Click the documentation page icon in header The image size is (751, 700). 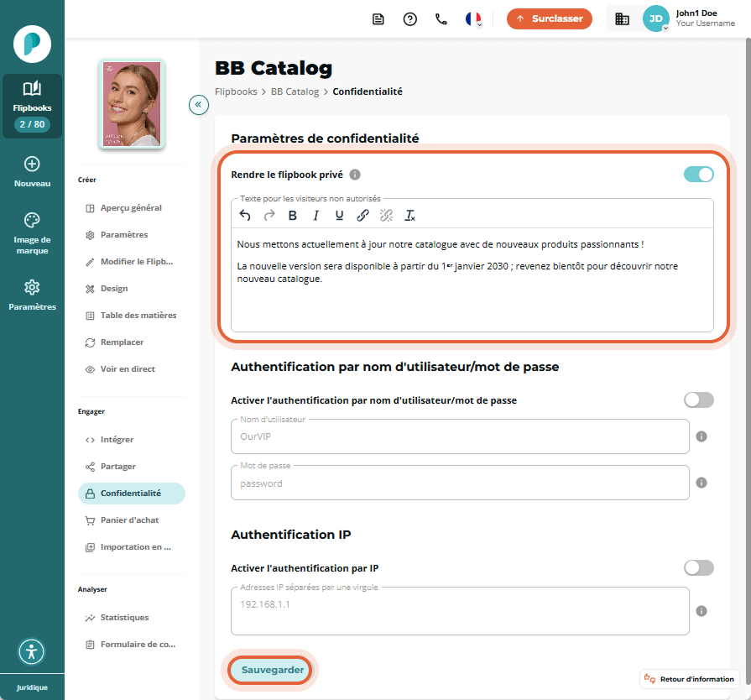point(378,19)
